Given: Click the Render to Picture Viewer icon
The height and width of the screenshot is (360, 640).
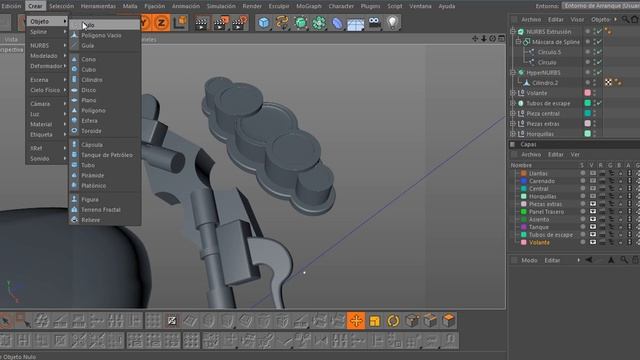Looking at the screenshot, I should click(x=220, y=23).
